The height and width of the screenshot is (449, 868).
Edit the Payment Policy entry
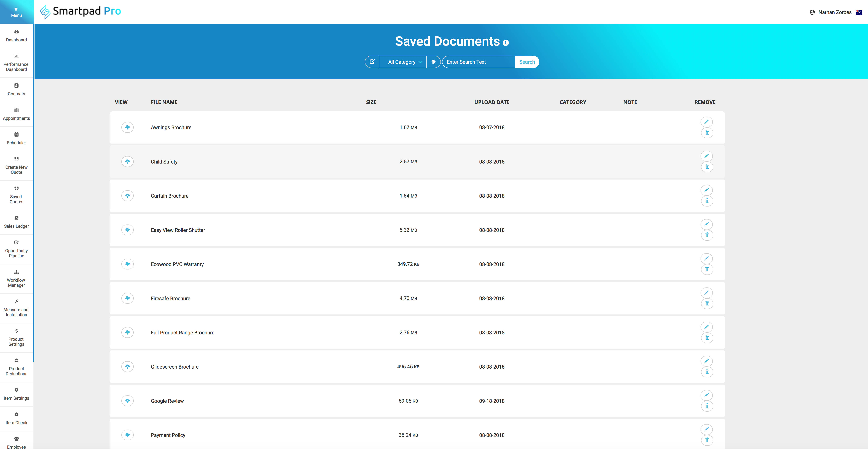707,429
